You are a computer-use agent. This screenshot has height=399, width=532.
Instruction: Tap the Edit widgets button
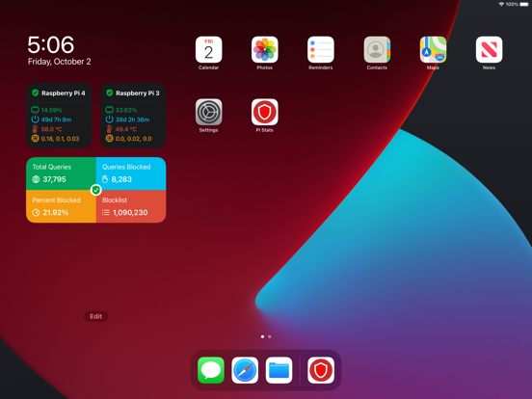tap(96, 316)
